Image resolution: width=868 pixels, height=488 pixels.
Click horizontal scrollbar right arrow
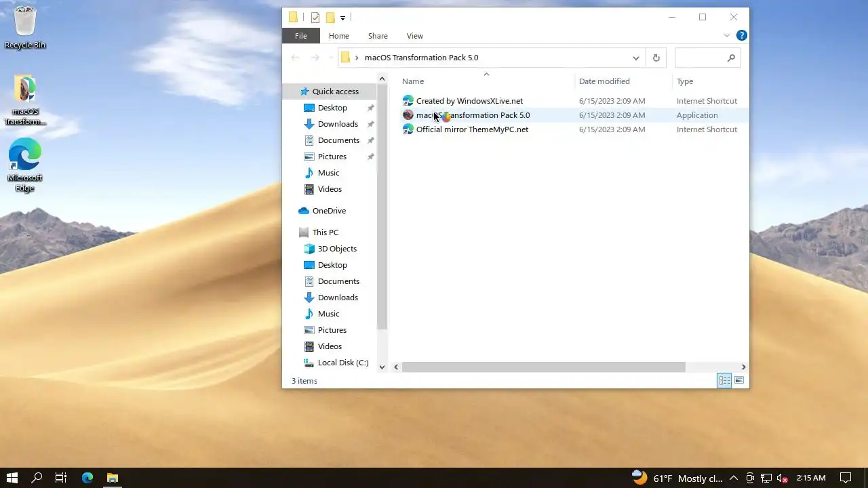[743, 367]
